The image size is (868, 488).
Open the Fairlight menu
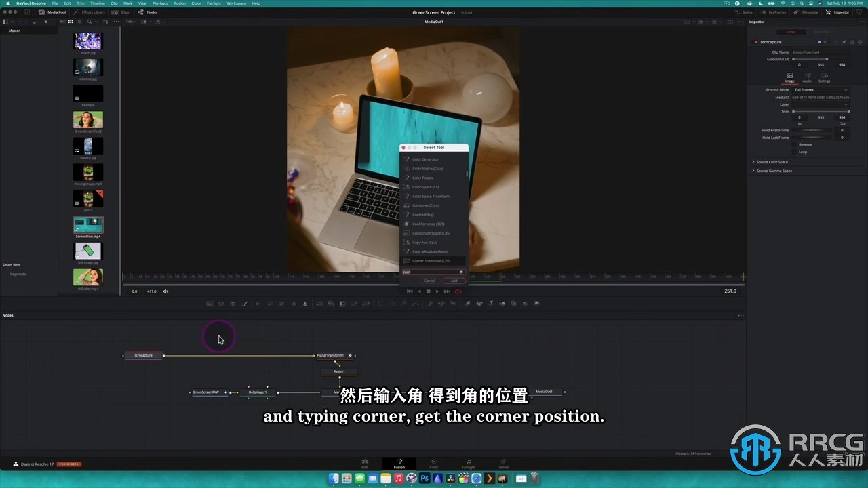tap(214, 3)
